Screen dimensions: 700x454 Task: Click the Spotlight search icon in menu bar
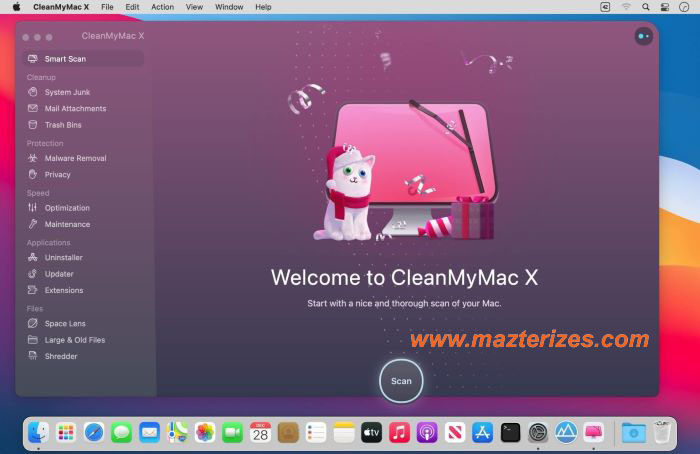coord(646,7)
